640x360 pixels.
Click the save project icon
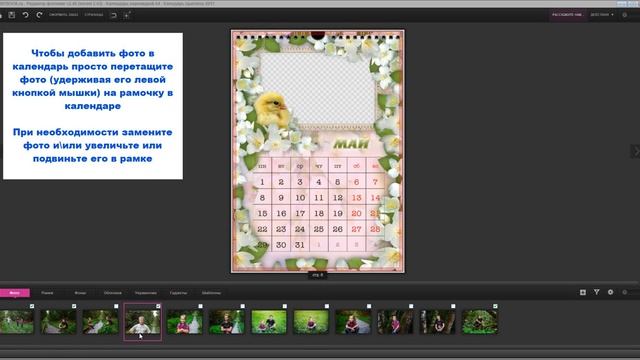coord(12,15)
